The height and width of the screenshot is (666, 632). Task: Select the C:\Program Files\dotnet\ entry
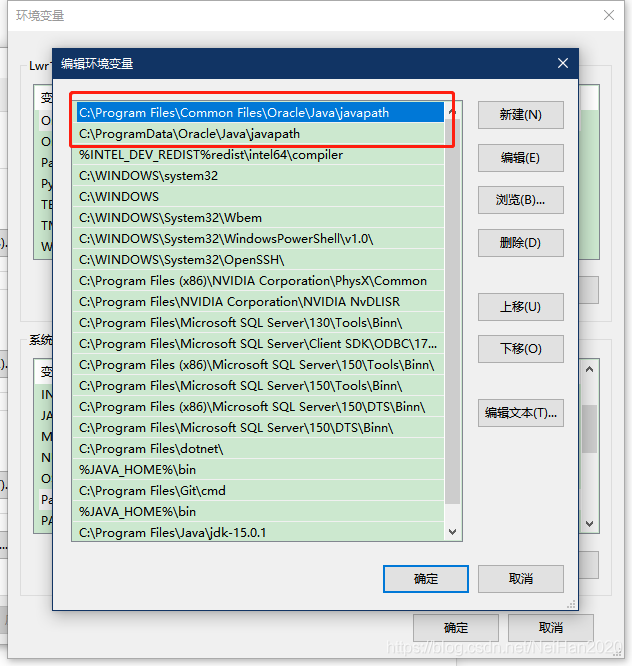tap(258, 449)
